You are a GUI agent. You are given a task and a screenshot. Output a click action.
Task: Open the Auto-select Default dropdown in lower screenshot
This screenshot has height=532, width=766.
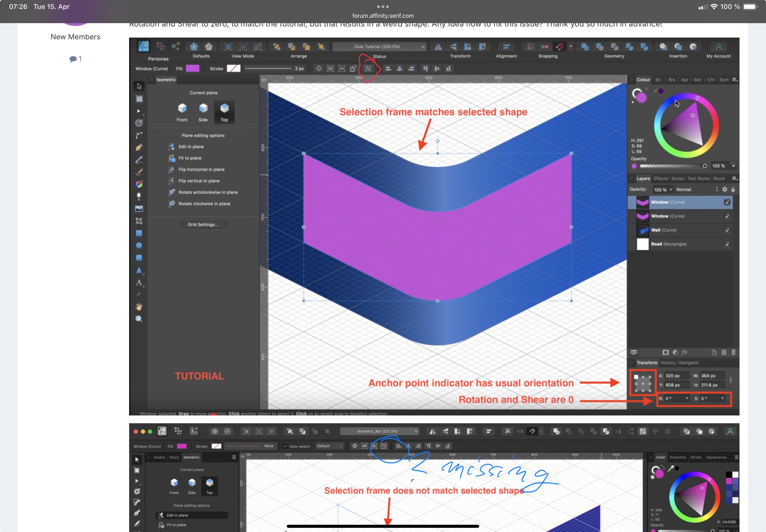pos(329,446)
